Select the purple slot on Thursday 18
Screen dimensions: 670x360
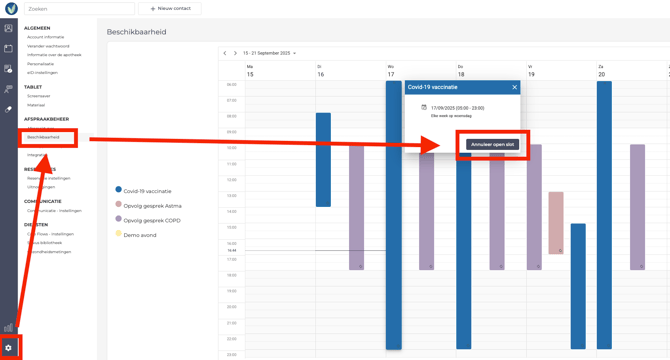pos(497,211)
